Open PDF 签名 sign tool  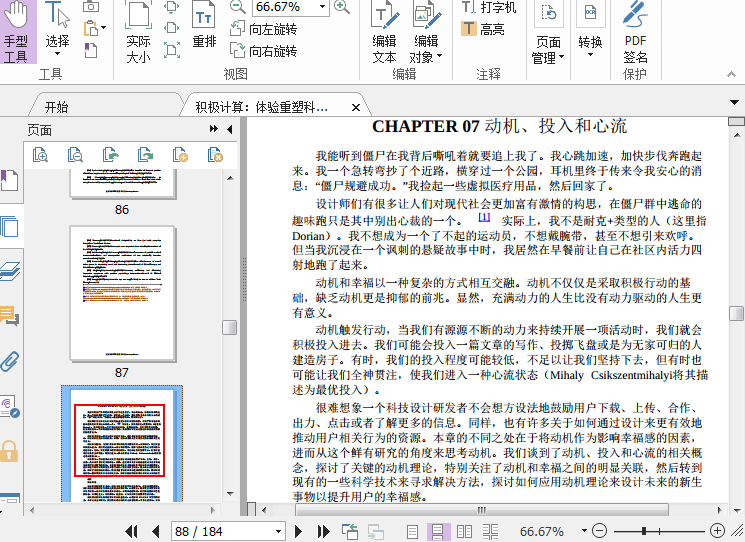click(x=636, y=32)
